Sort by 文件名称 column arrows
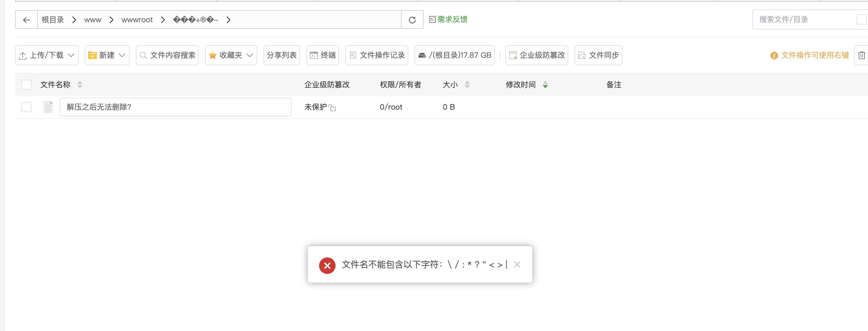 (x=80, y=85)
